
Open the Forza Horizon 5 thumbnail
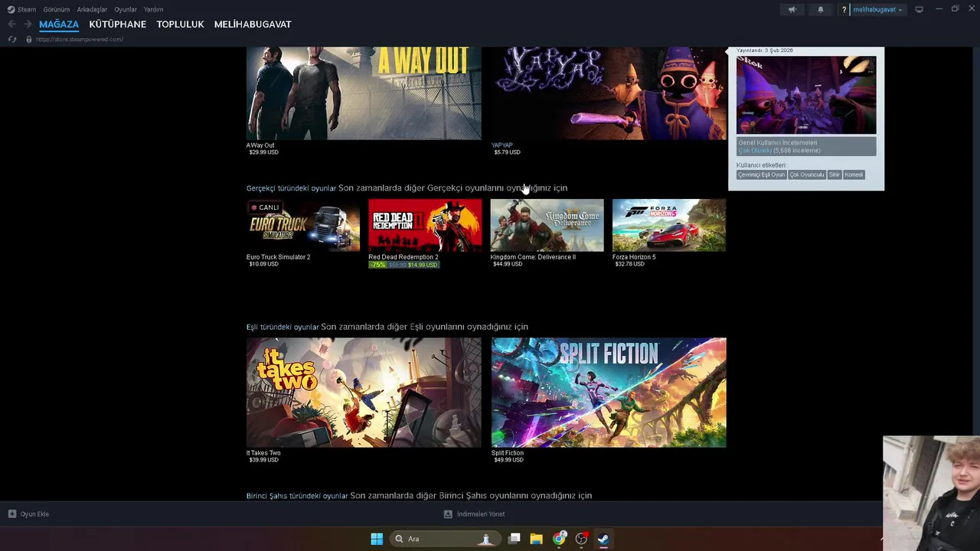pyautogui.click(x=669, y=225)
